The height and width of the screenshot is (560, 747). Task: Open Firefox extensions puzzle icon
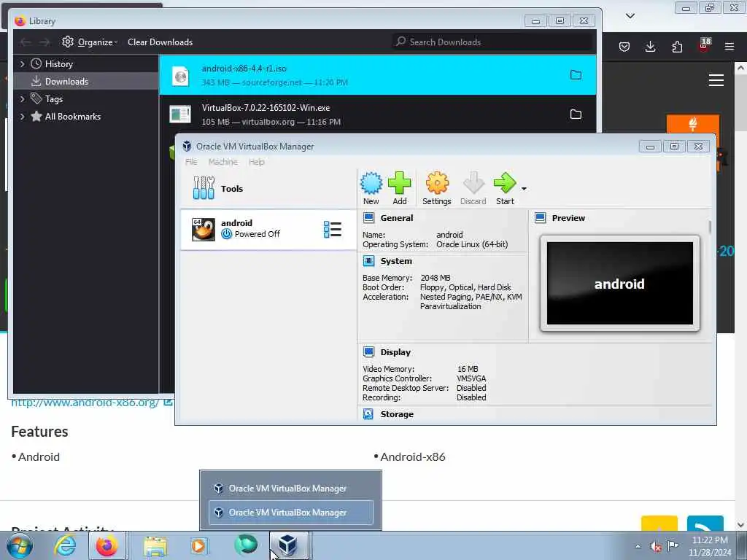(677, 47)
